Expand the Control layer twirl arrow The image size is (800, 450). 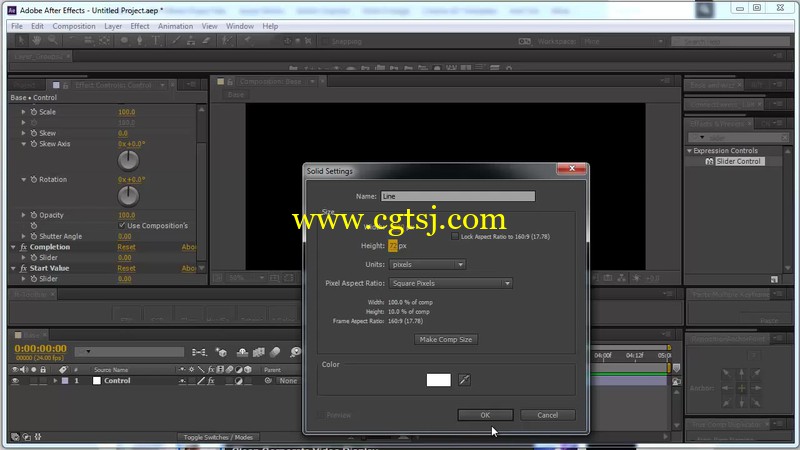(x=55, y=381)
